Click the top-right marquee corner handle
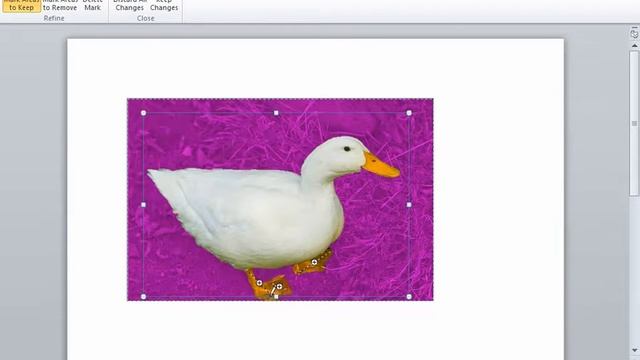 409,113
